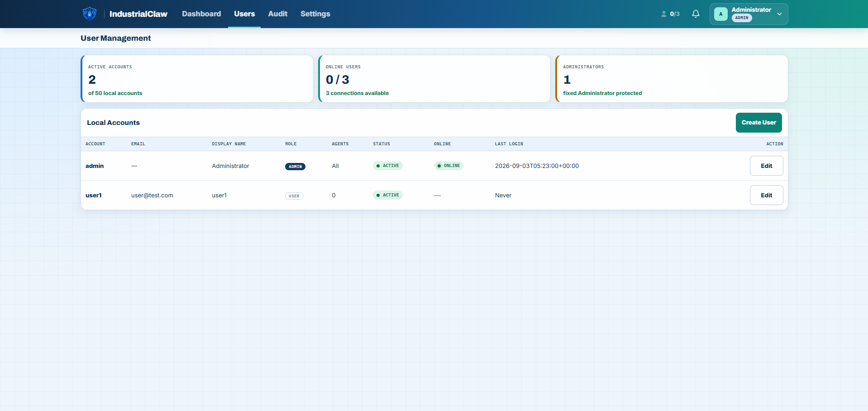Click the USER role badge in user1 row

294,196
